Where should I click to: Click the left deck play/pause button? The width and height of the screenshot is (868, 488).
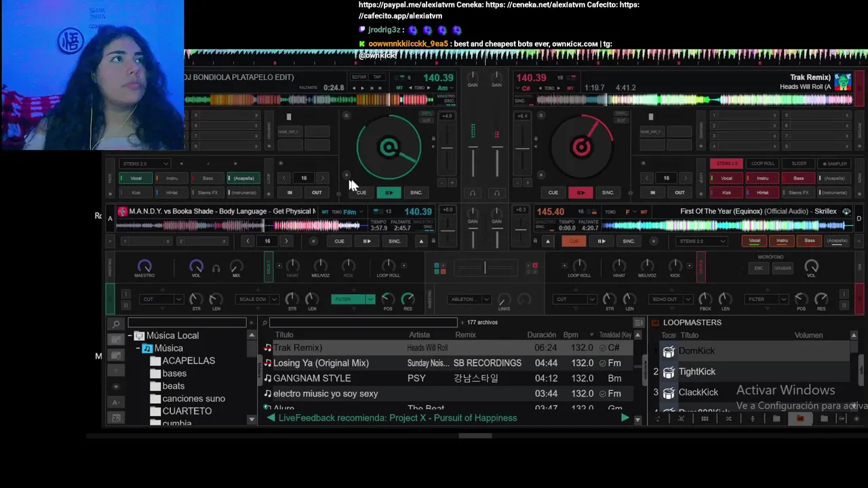pyautogui.click(x=389, y=192)
